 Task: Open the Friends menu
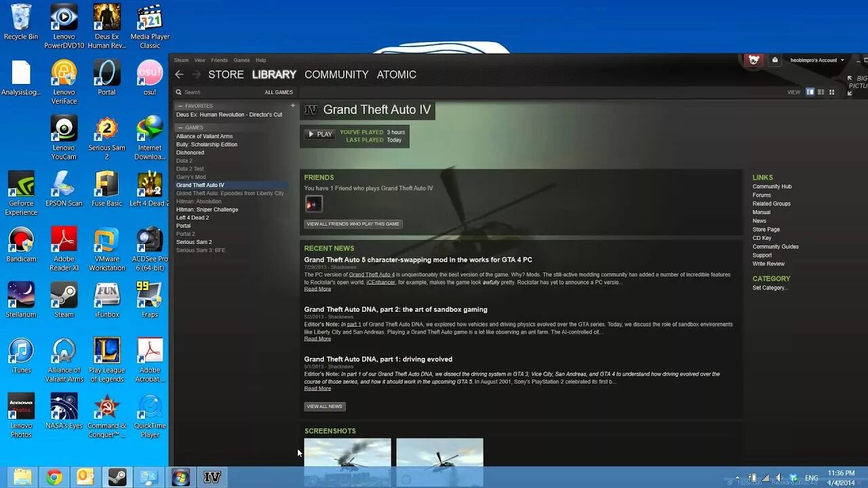pyautogui.click(x=219, y=60)
